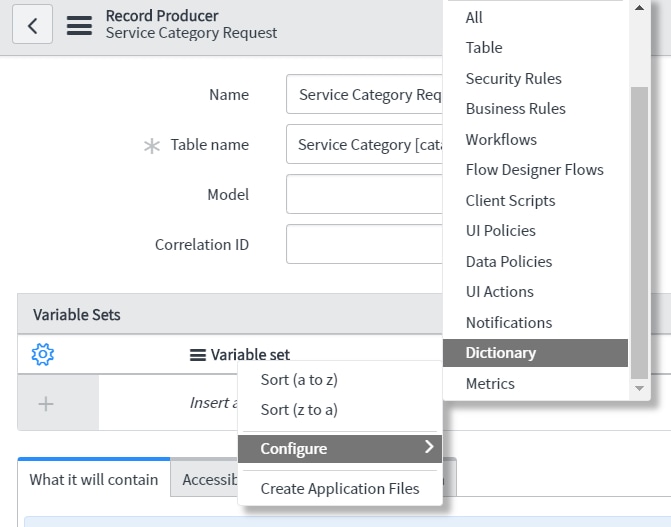Click the Insert a new row text
This screenshot has height=527, width=671.
tap(214, 403)
